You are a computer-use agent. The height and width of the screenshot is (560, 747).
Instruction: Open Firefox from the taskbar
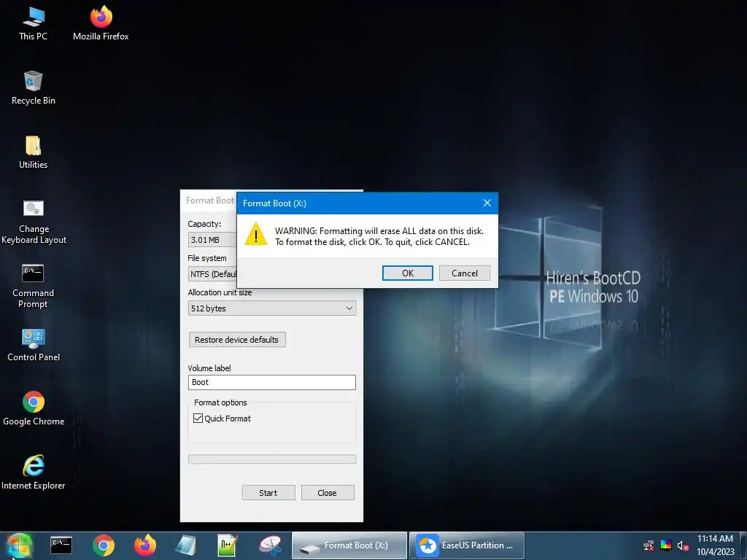pyautogui.click(x=145, y=545)
